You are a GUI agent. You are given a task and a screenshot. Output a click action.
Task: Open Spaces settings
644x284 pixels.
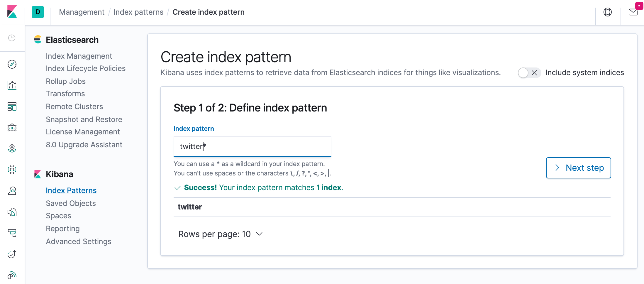click(58, 216)
